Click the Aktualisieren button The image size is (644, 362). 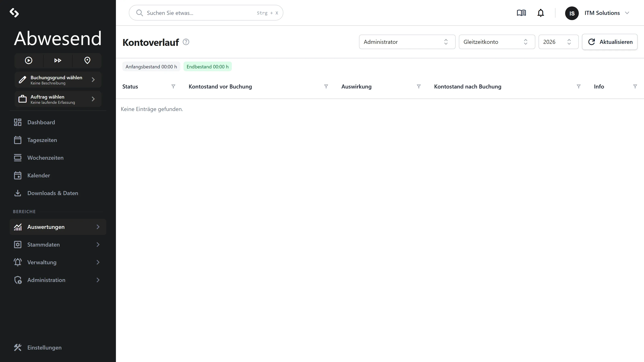tap(610, 42)
